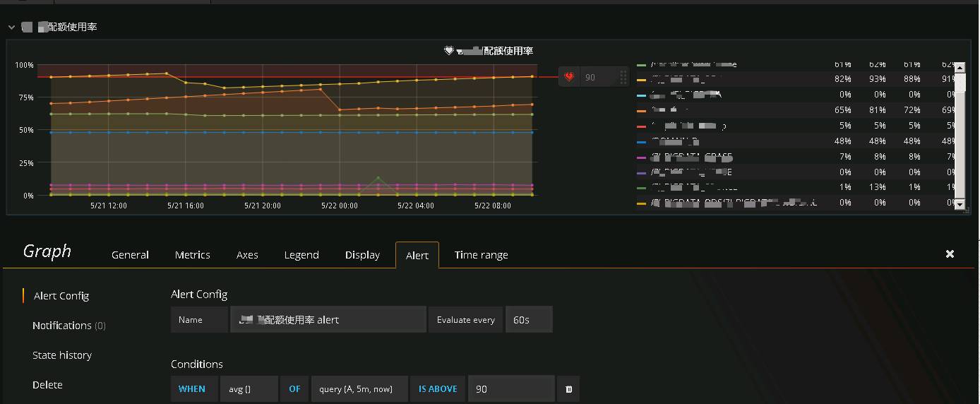Delete the alert condition with trash icon
This screenshot has height=404, width=980.
569,389
